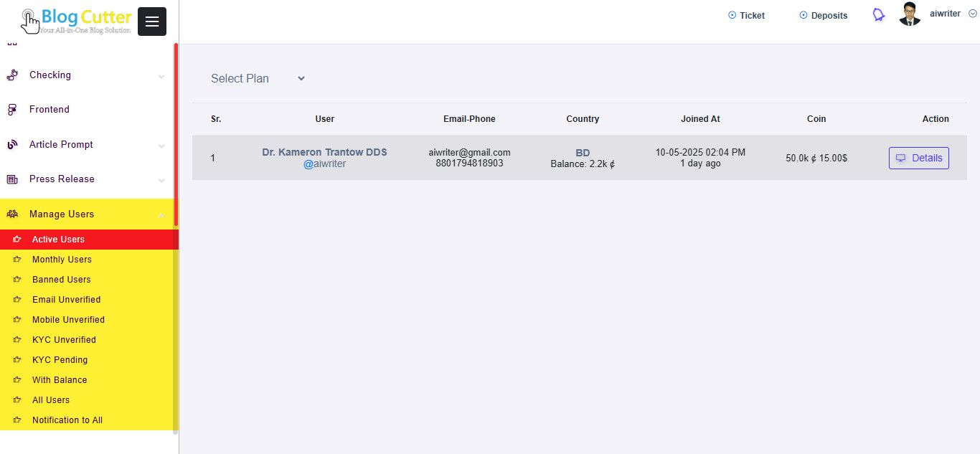Click the Balance: 2.2k ¢ text

pos(583,164)
